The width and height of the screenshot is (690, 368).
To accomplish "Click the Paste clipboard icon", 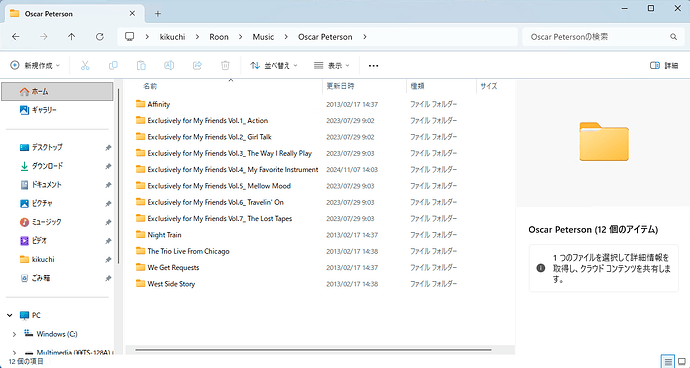I will point(141,66).
